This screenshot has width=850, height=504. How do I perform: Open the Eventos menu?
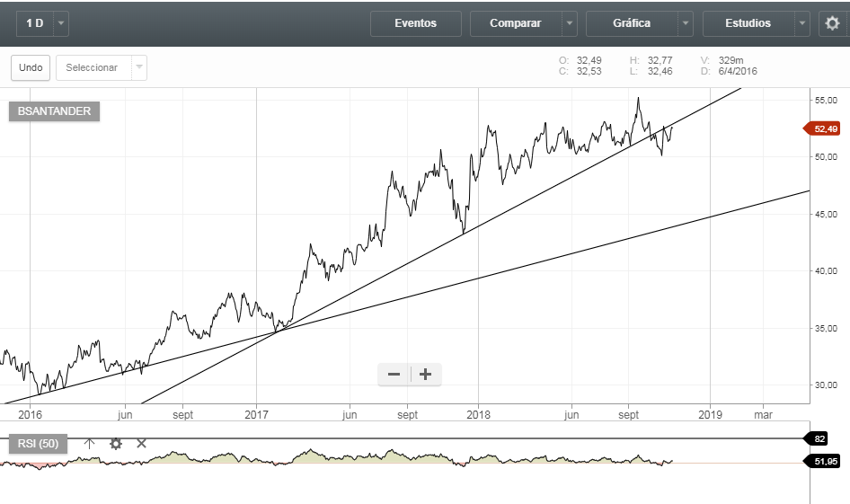point(415,23)
